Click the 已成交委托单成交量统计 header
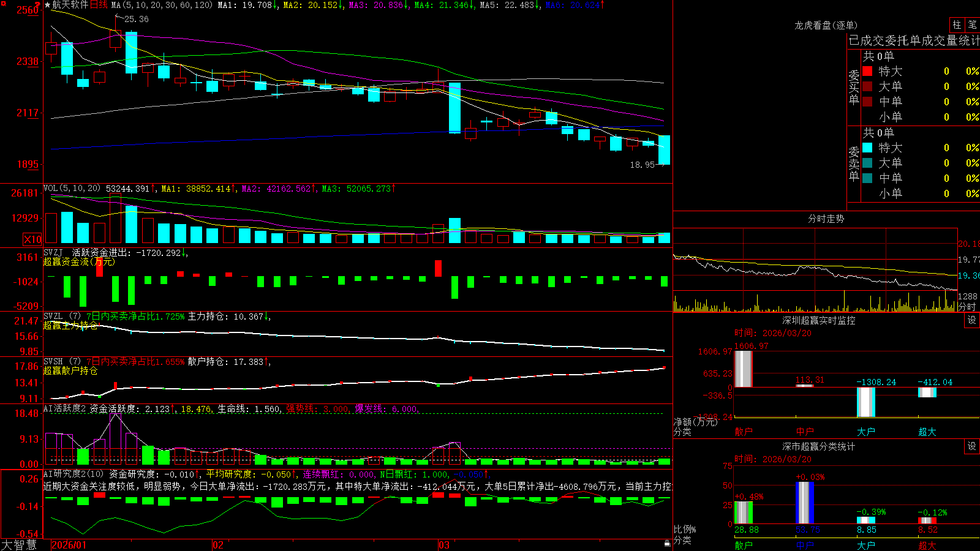Screen dimensions: 980x551 point(914,40)
